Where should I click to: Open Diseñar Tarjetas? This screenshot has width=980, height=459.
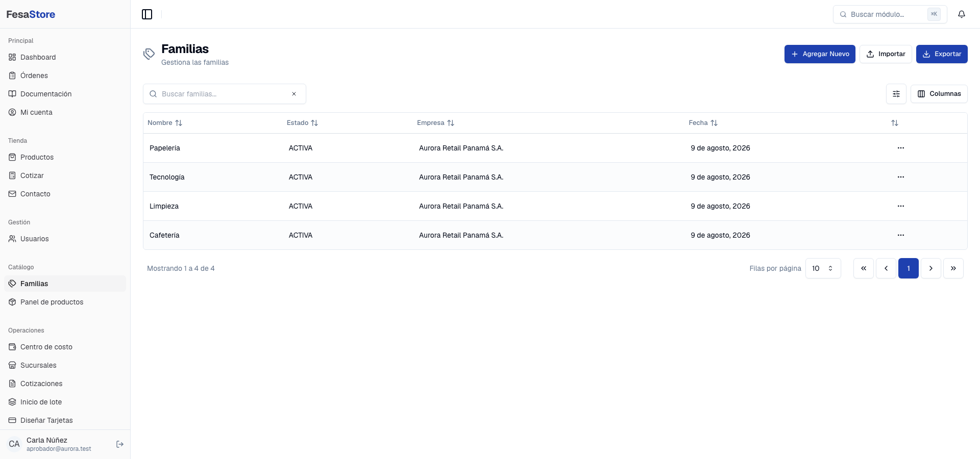[x=65, y=420]
